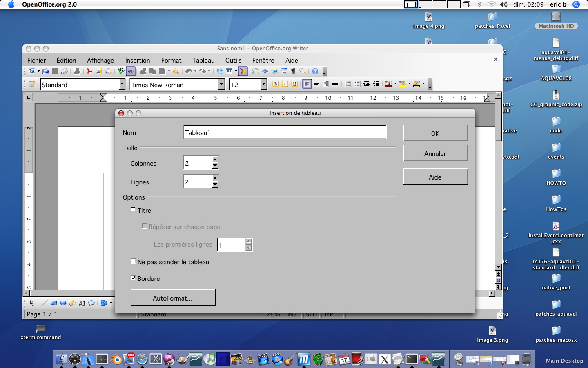Select the Line tool in drawing toolbar
588x368 pixels.
(44, 303)
